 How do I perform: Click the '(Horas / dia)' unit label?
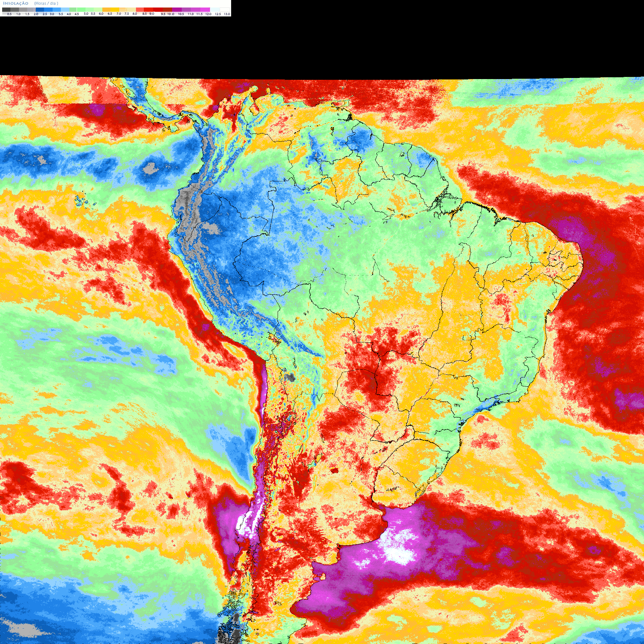tap(46, 3)
